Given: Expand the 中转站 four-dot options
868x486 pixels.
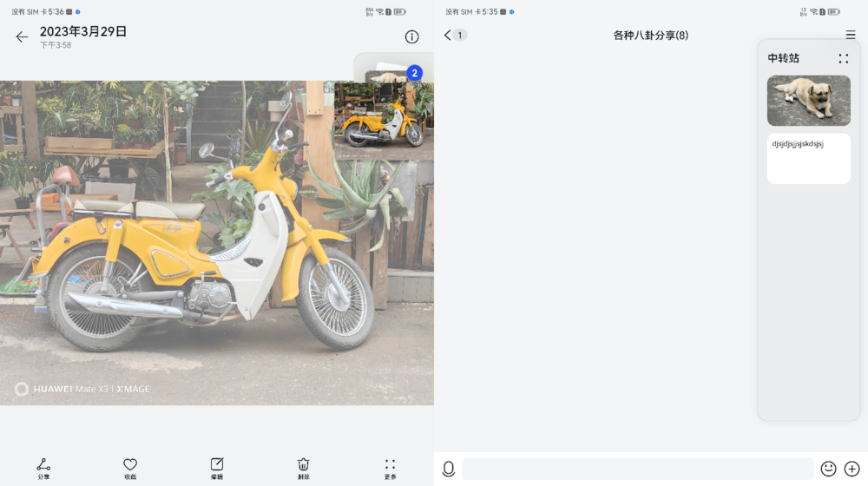Looking at the screenshot, I should [x=843, y=59].
